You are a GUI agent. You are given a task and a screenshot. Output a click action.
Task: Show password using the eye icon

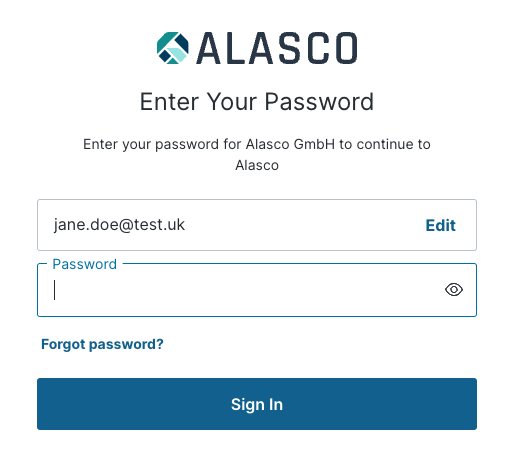[454, 289]
